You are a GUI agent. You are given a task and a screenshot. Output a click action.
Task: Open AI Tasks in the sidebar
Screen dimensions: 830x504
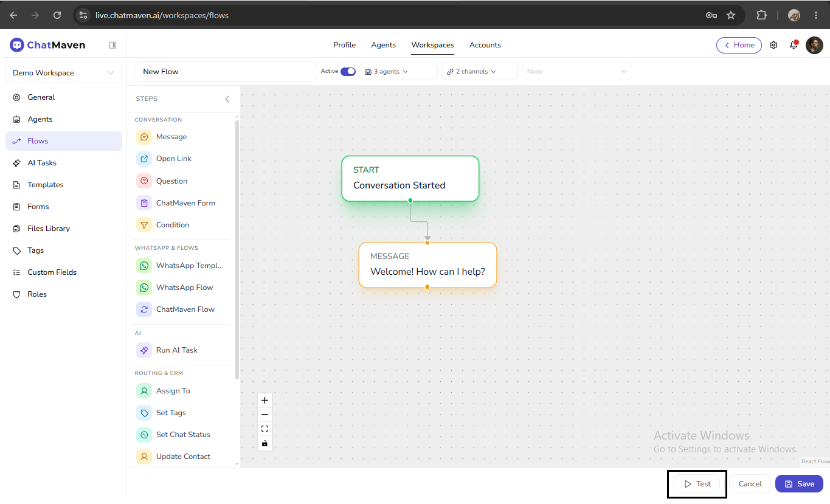64,163
